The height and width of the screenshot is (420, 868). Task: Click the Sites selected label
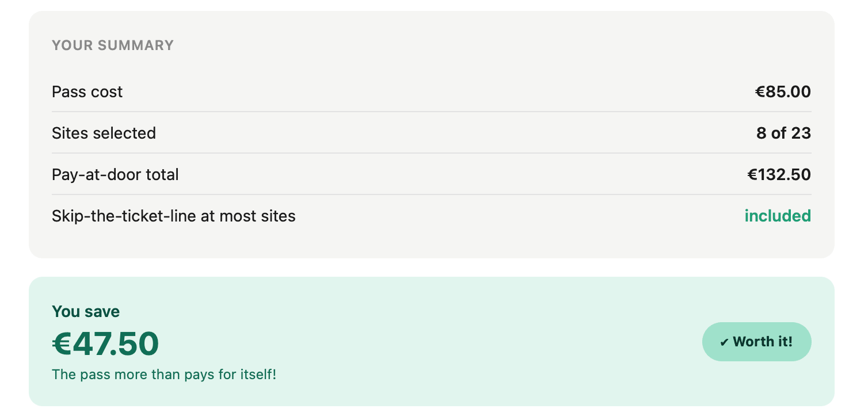(104, 133)
